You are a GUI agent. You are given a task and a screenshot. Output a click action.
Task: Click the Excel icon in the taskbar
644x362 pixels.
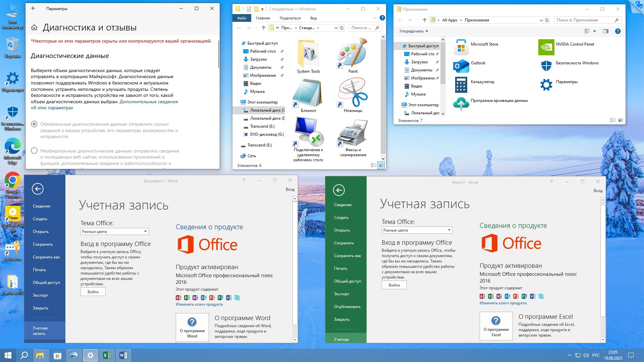tap(107, 355)
